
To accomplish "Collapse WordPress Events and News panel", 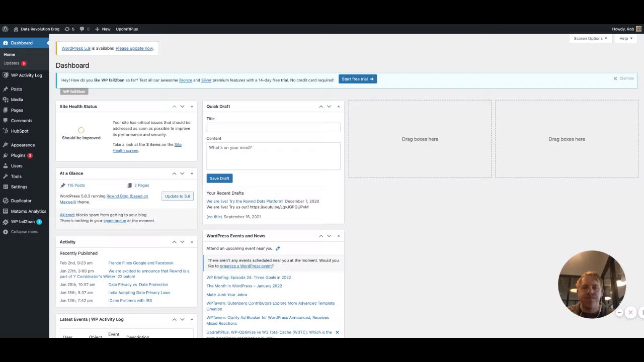I will click(x=339, y=236).
